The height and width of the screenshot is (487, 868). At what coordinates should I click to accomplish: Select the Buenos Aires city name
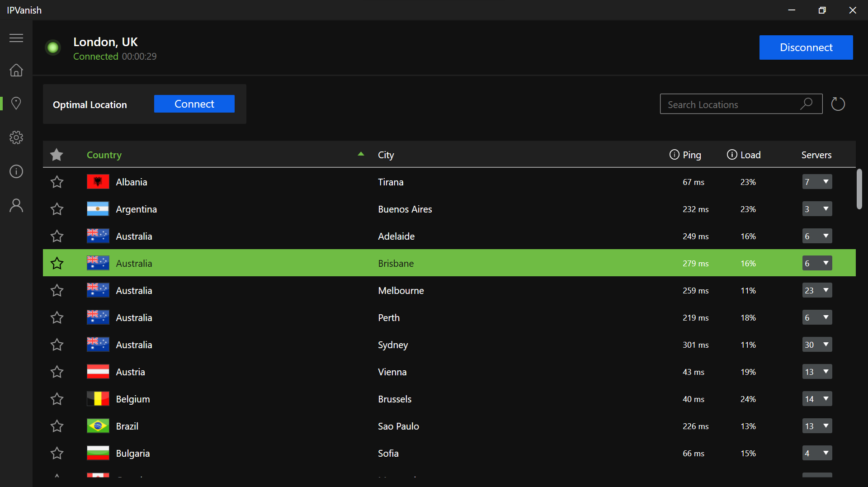405,209
